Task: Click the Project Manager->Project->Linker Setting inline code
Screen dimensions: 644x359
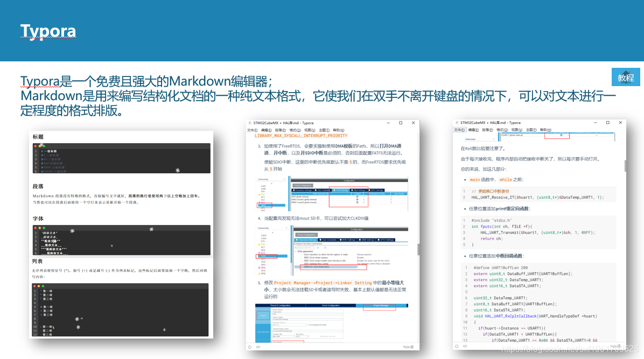Action: (323, 283)
